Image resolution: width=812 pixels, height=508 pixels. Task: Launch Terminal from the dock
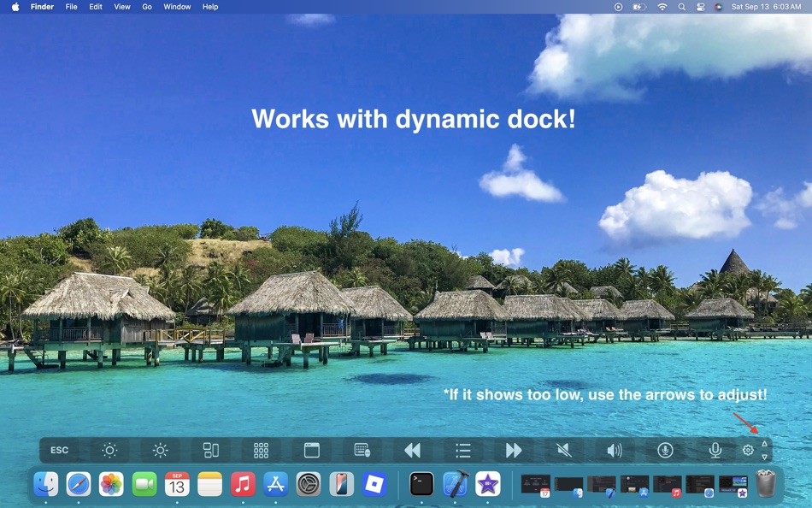pyautogui.click(x=421, y=484)
